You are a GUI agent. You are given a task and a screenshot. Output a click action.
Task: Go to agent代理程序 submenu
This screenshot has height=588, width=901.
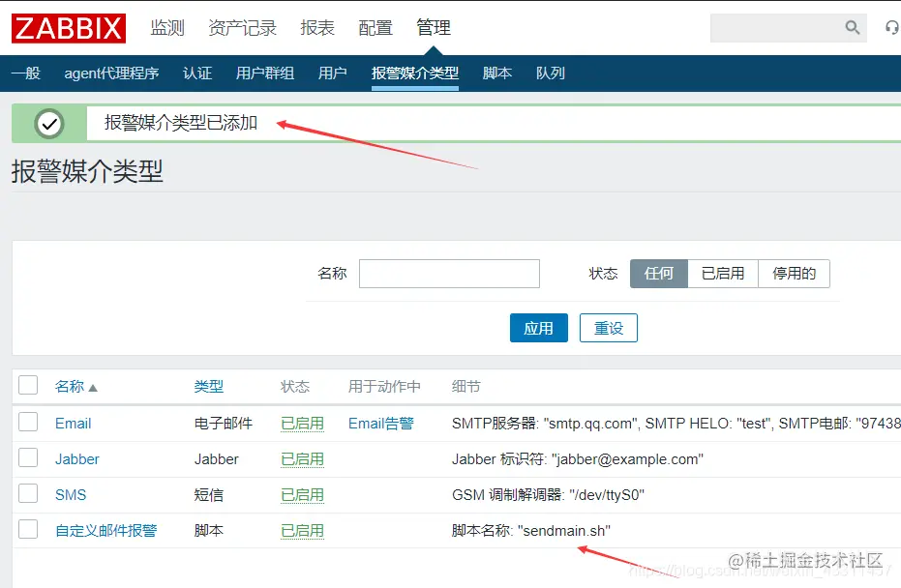[x=111, y=73]
